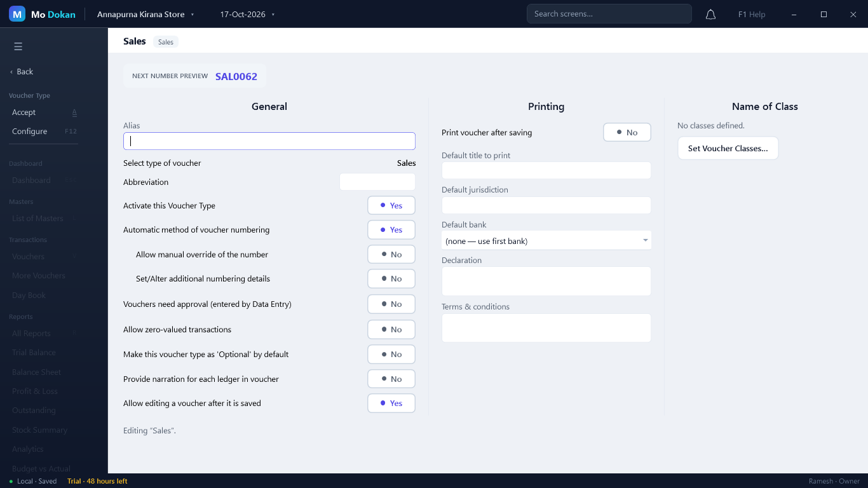Click the Local · Saved status indicator
Screen dimensions: 868x488
click(33, 481)
